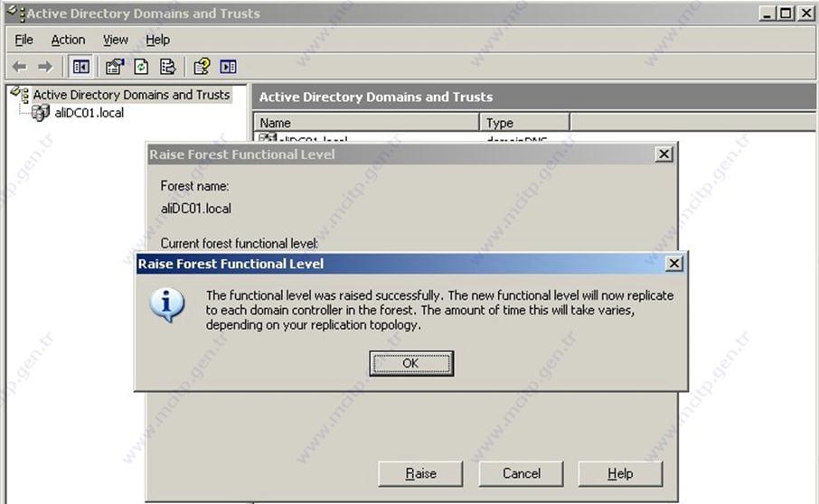Minimize the Active Directory Domains and Trusts window
Screen dimensions: 819x504
[767, 13]
